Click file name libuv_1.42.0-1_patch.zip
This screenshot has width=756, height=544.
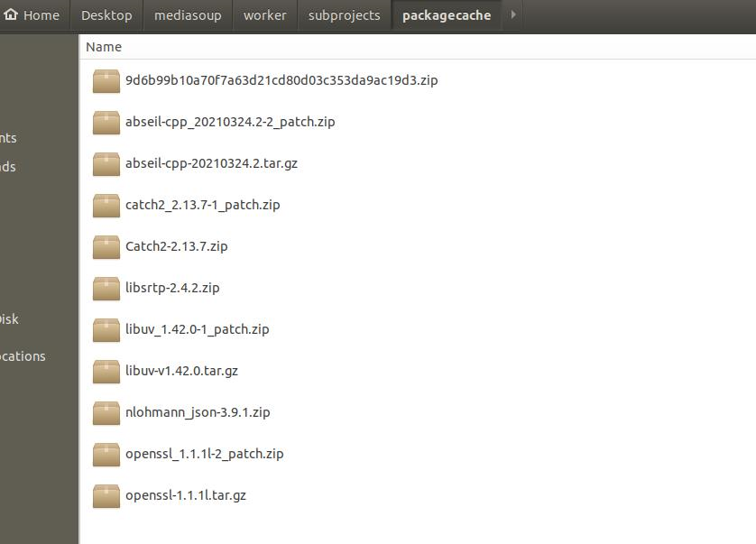tap(198, 329)
